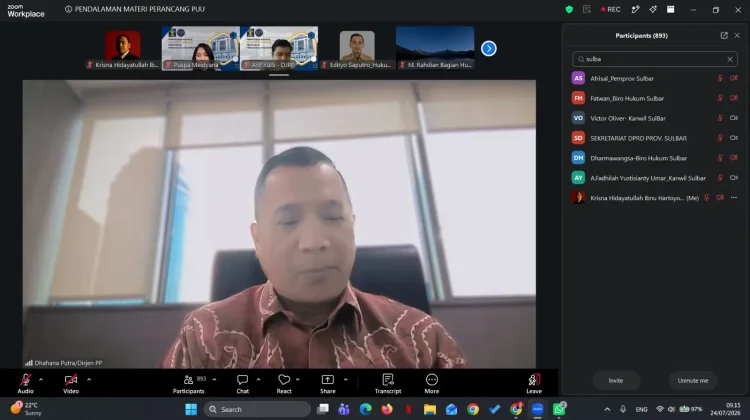Click the REC recording indicator

(x=611, y=10)
